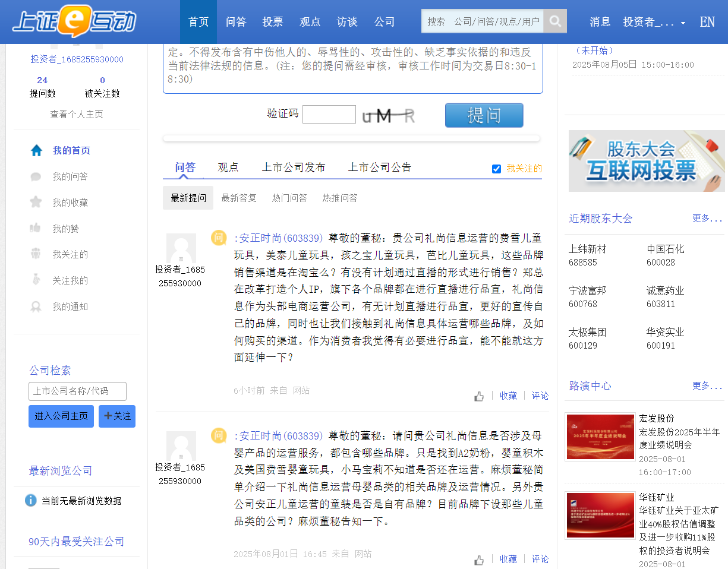
Task: Like the 费雪儿童玩具 question with thumbs-up
Action: point(479,396)
